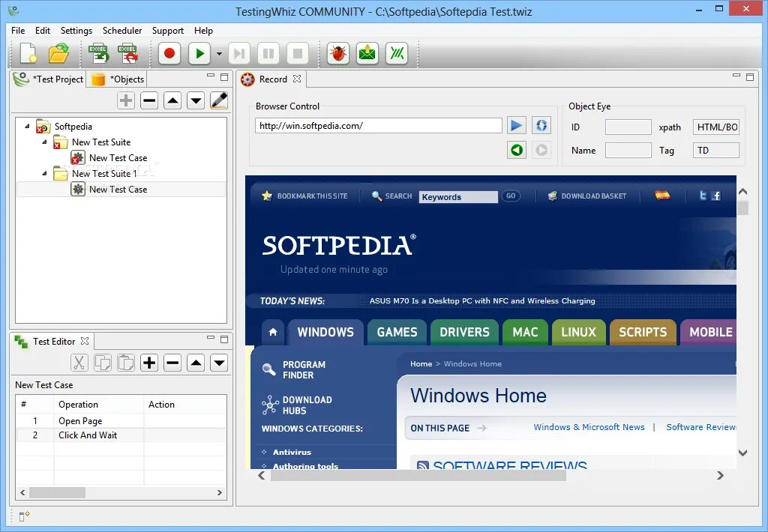This screenshot has width=768, height=532.
Task: Click the pencil edit icon in Test Project
Action: (x=218, y=100)
